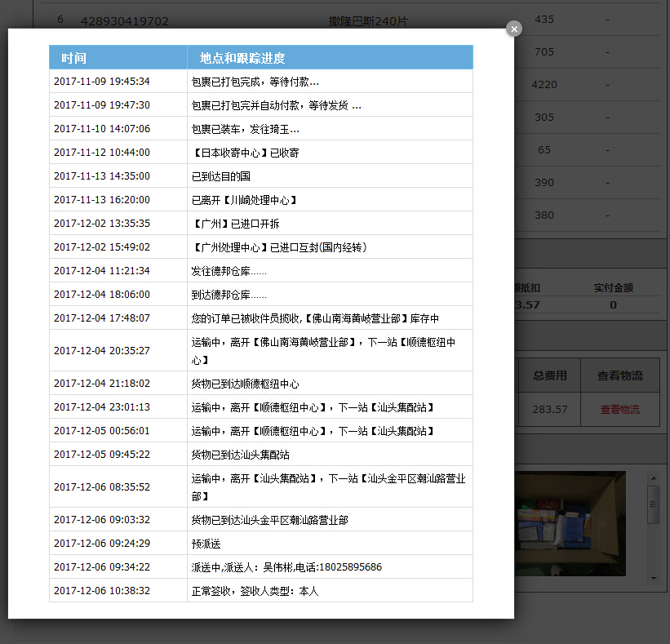This screenshot has width=670, height=644.
Task: Select the row 包裹已打包完成，等待付款
Action: click(x=330, y=81)
